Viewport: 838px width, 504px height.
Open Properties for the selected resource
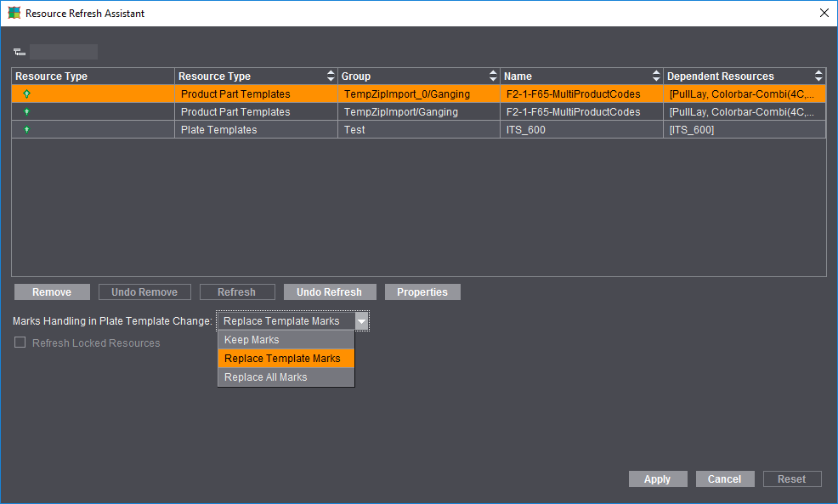[422, 292]
